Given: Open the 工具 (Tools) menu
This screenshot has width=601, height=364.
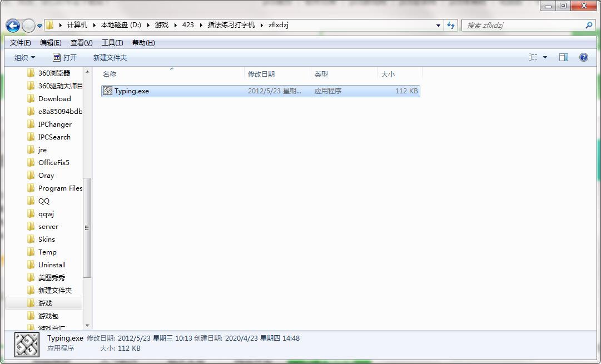Looking at the screenshot, I should 113,42.
